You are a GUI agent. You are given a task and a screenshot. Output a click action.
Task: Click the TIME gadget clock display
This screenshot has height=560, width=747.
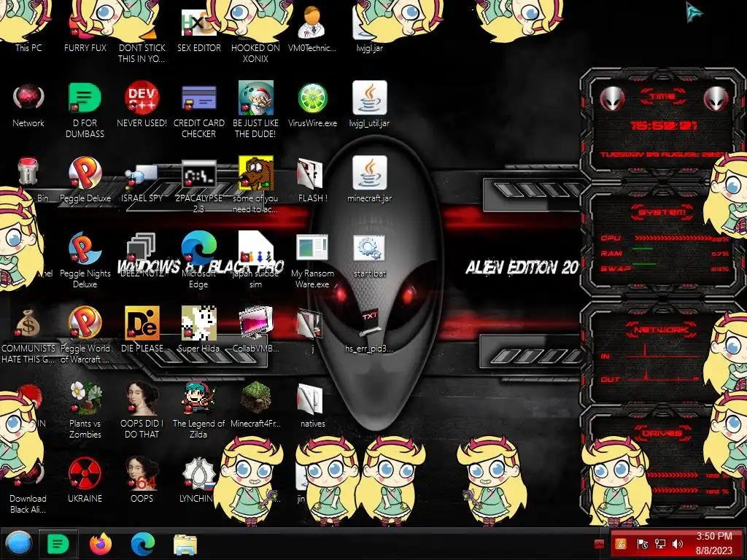tap(663, 125)
